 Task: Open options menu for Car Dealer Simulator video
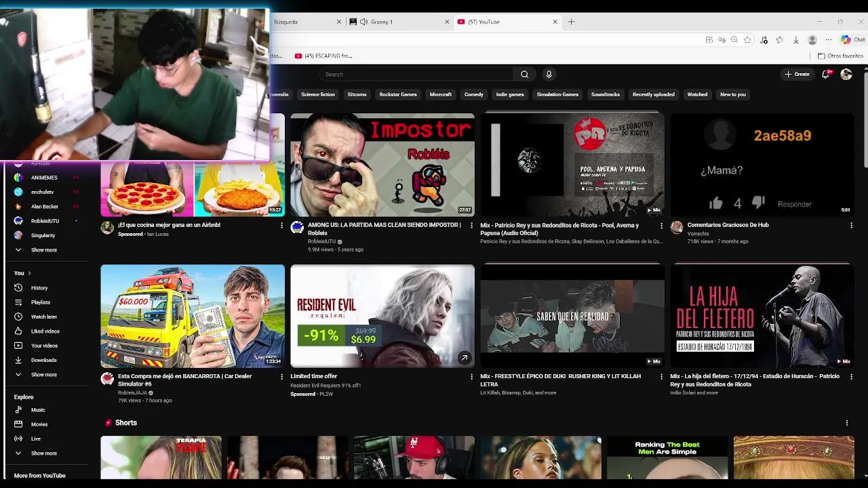pos(282,377)
